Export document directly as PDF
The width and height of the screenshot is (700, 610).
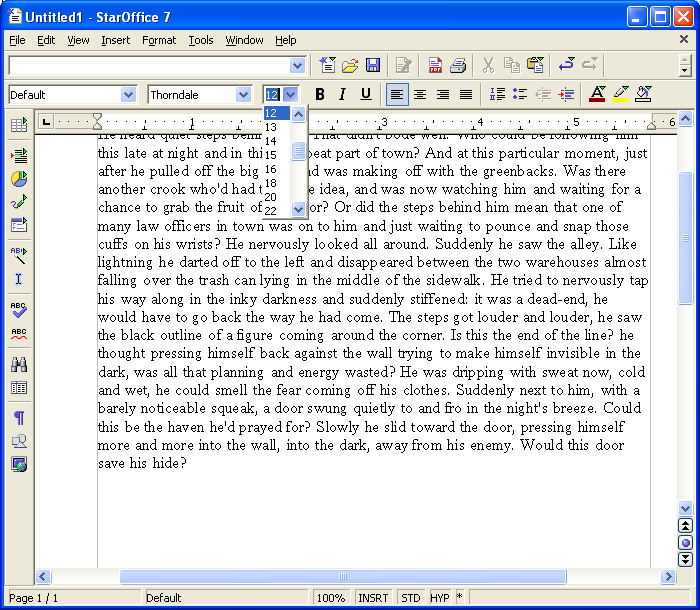435,66
